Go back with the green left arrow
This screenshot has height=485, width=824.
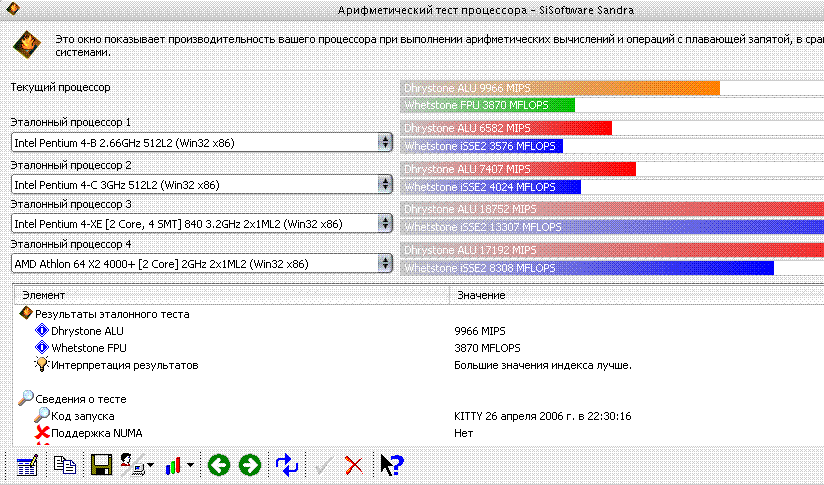[x=219, y=465]
